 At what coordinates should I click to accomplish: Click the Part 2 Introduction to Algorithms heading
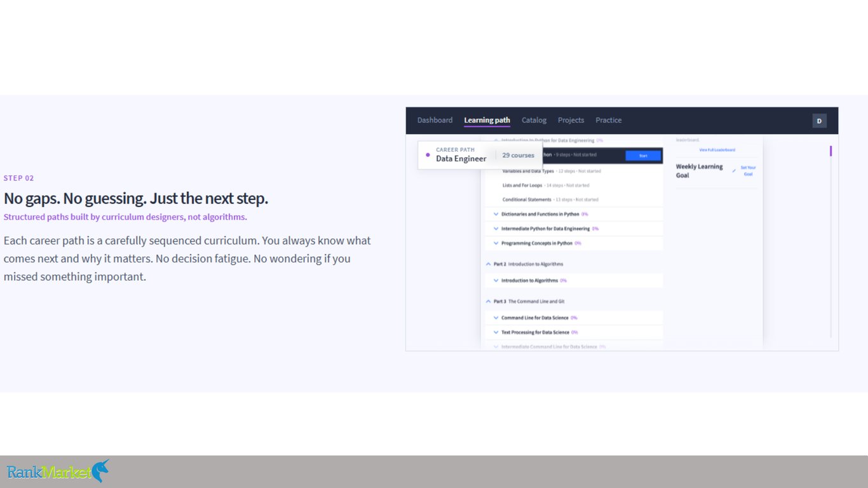click(528, 264)
